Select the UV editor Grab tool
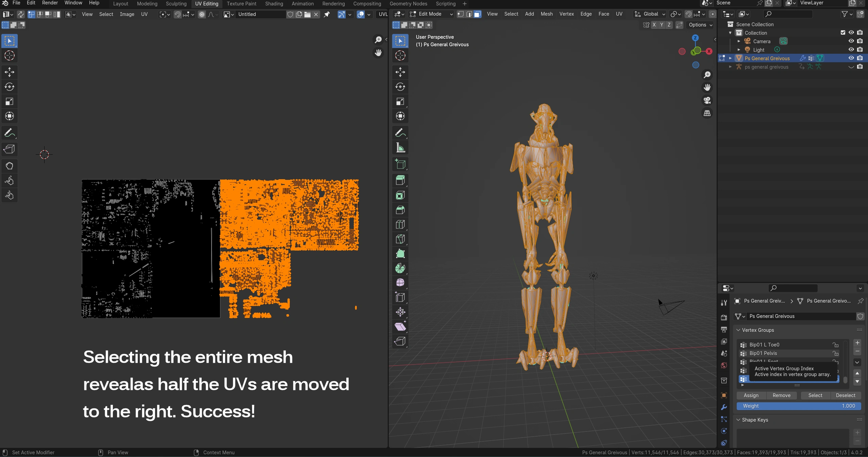 click(x=10, y=166)
